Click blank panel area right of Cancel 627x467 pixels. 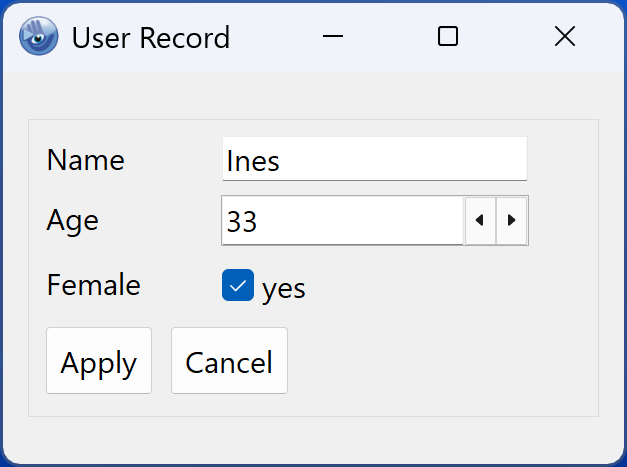(x=440, y=362)
